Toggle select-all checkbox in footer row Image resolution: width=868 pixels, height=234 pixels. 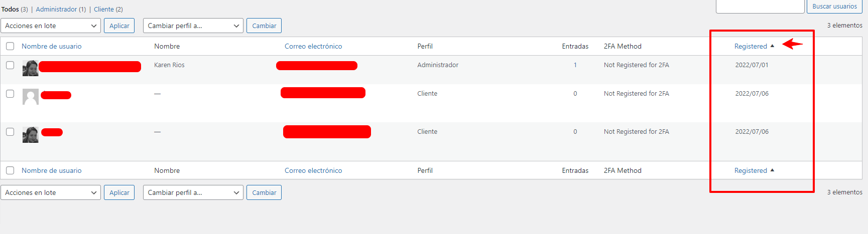[10, 170]
